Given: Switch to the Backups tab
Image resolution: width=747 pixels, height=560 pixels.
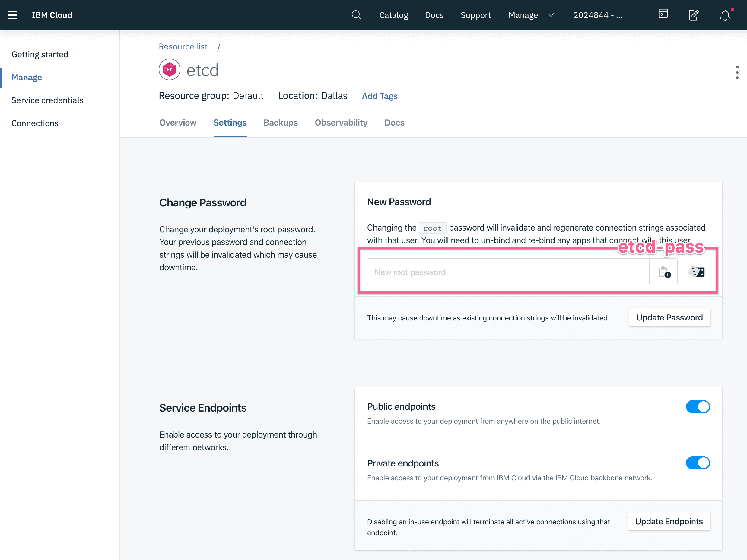Looking at the screenshot, I should point(280,122).
